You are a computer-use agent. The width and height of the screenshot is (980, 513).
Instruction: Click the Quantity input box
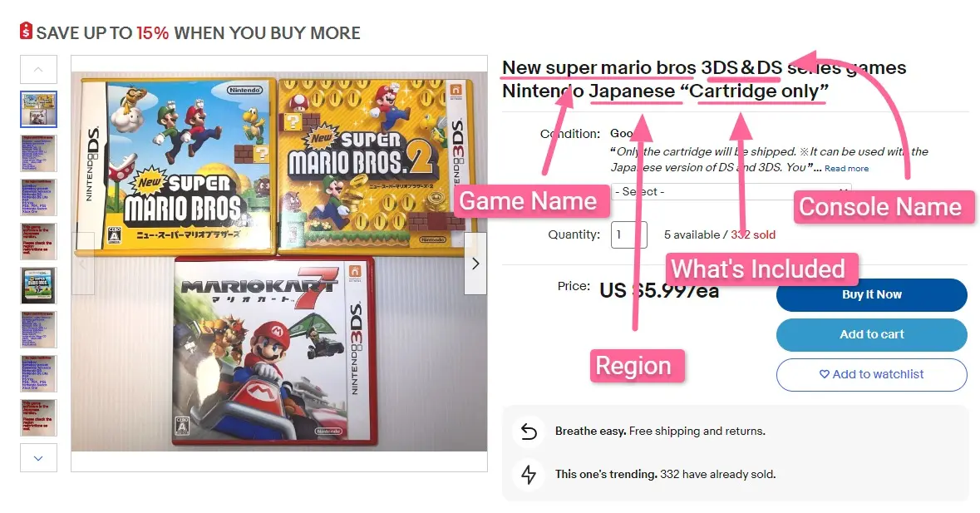[628, 234]
